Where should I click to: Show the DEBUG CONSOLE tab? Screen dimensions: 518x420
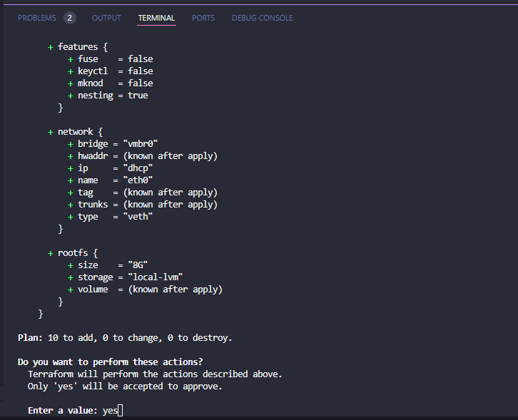pos(262,18)
